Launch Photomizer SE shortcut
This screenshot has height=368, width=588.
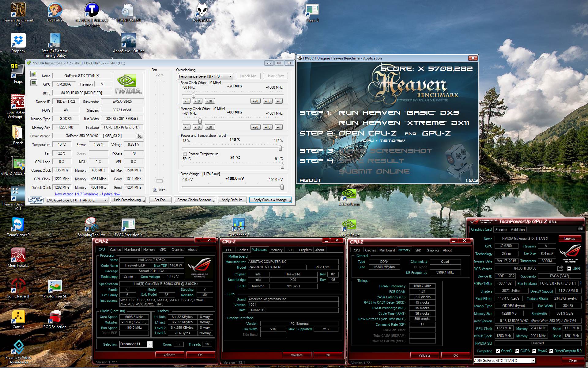(x=55, y=288)
